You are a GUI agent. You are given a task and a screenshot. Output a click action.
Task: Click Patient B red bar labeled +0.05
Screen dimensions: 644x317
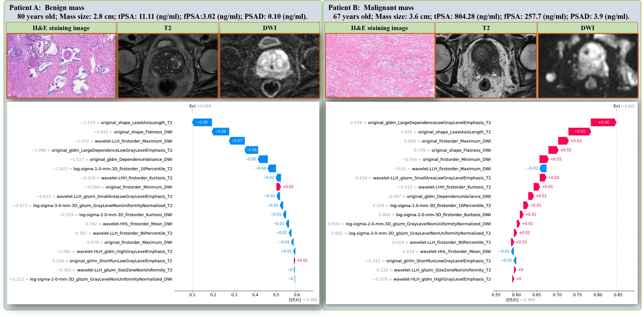point(580,131)
